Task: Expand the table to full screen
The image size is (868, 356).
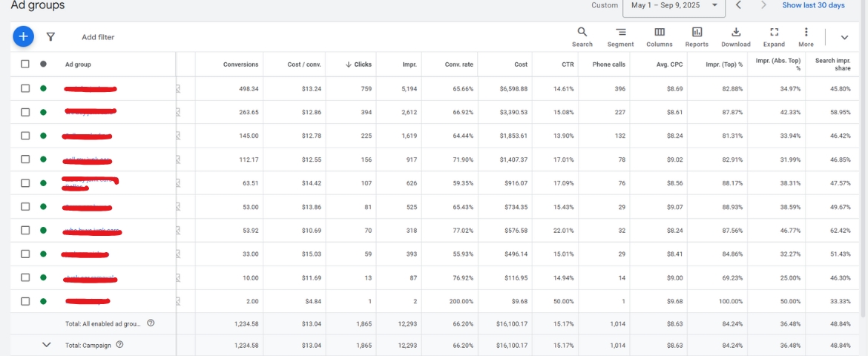Action: coord(774,36)
